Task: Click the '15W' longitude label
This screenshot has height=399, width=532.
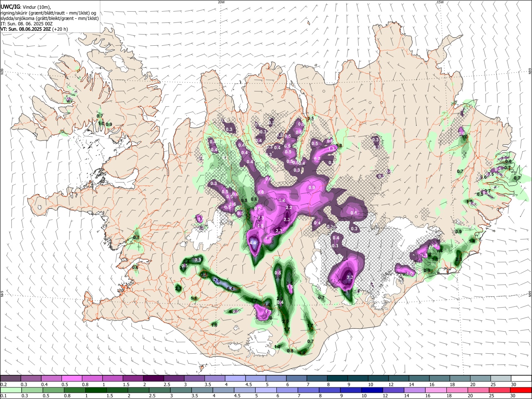Action: coord(440,2)
